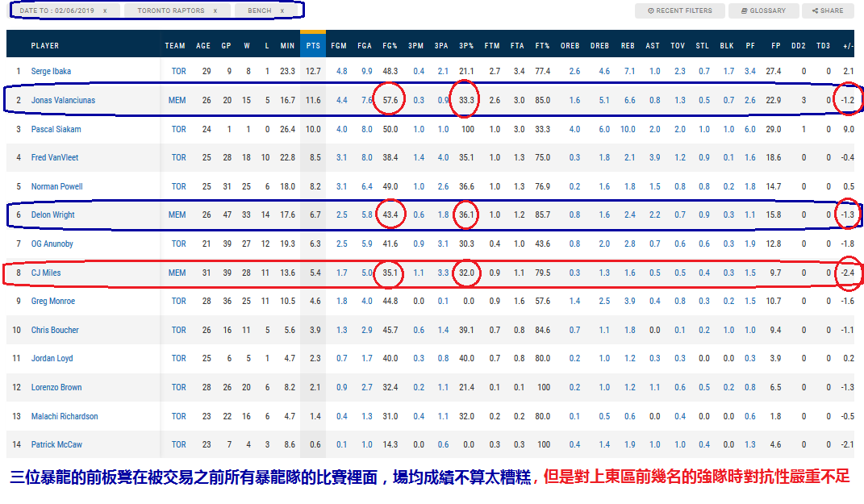
Task: Sort table by TEAM column
Action: (175, 46)
